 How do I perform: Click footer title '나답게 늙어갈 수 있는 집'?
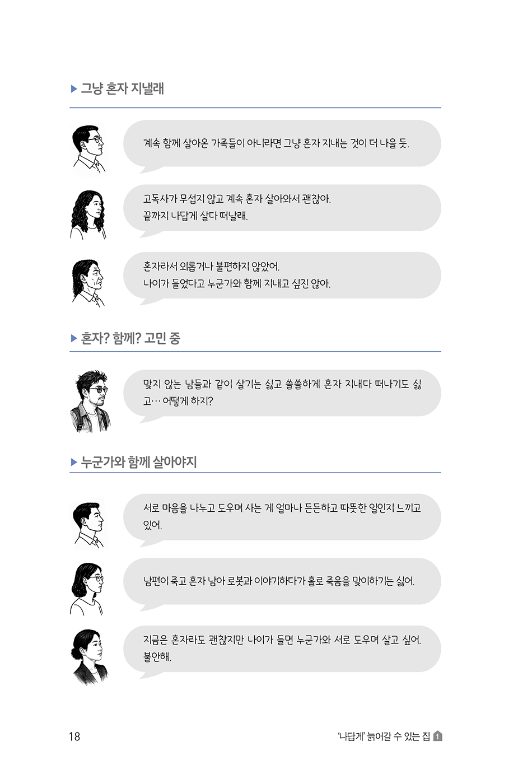click(x=384, y=736)
